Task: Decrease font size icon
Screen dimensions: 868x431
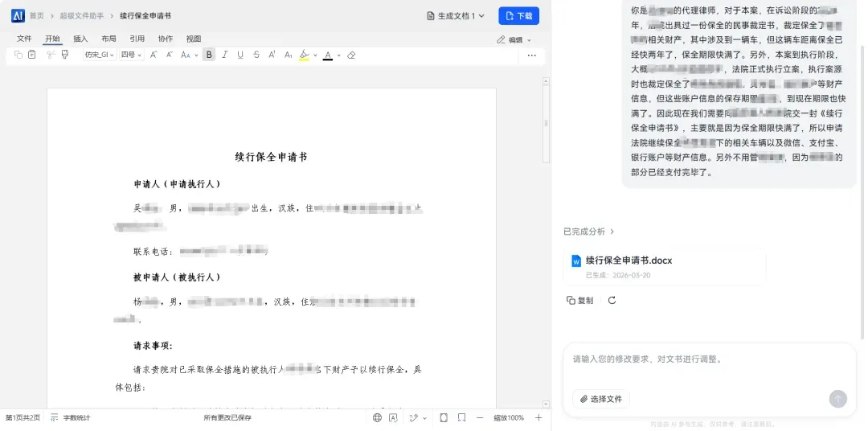Action: point(170,55)
